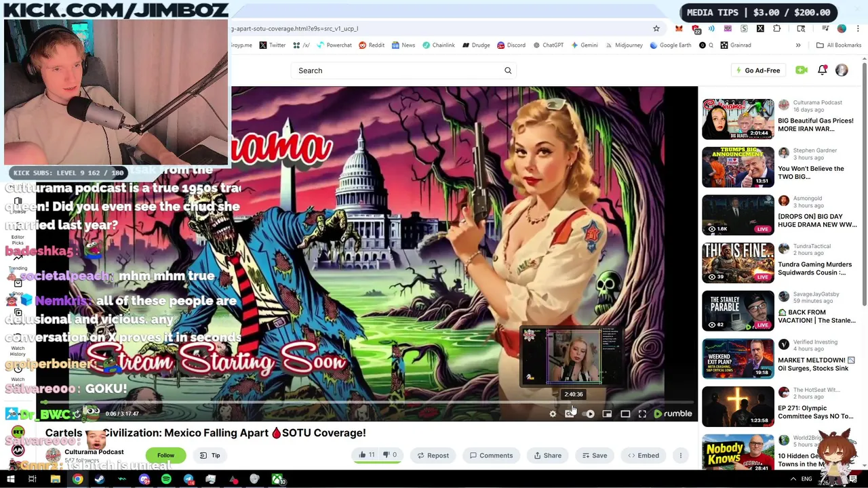The height and width of the screenshot is (488, 868).
Task: Click the Go Ad-Free button
Action: [757, 70]
